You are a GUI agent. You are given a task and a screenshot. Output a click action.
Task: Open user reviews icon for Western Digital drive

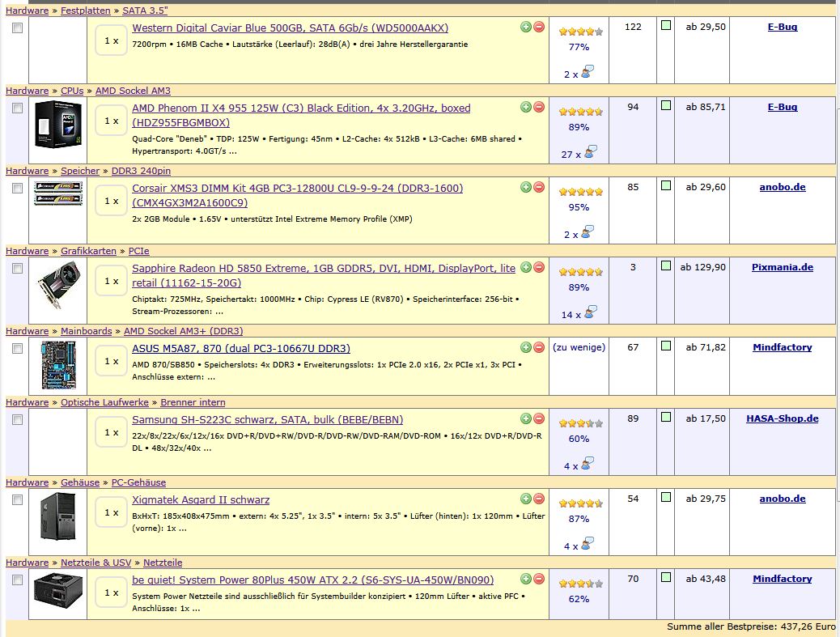588,72
